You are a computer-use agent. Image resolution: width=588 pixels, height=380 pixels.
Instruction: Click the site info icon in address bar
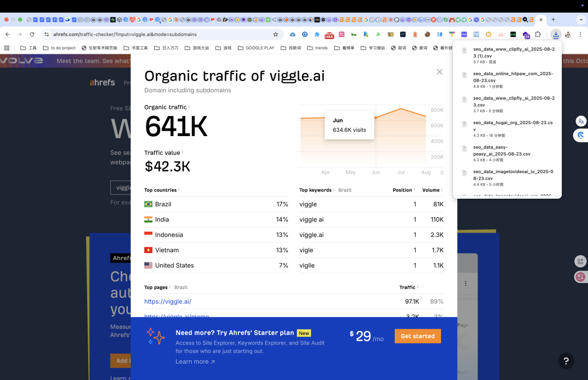(x=46, y=34)
